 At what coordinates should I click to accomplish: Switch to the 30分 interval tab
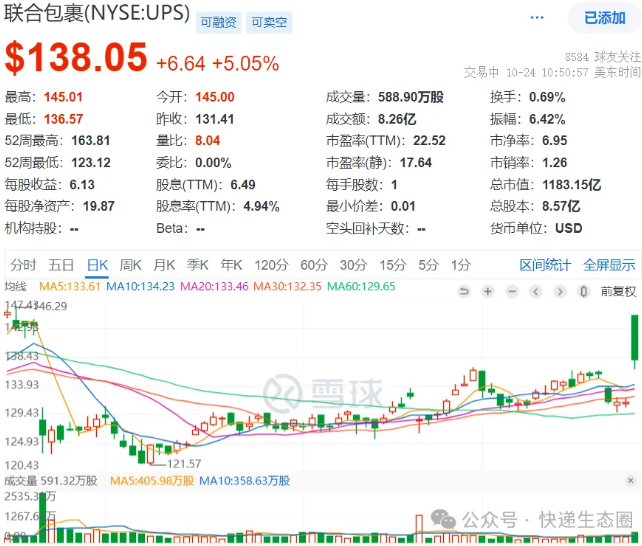tap(353, 265)
